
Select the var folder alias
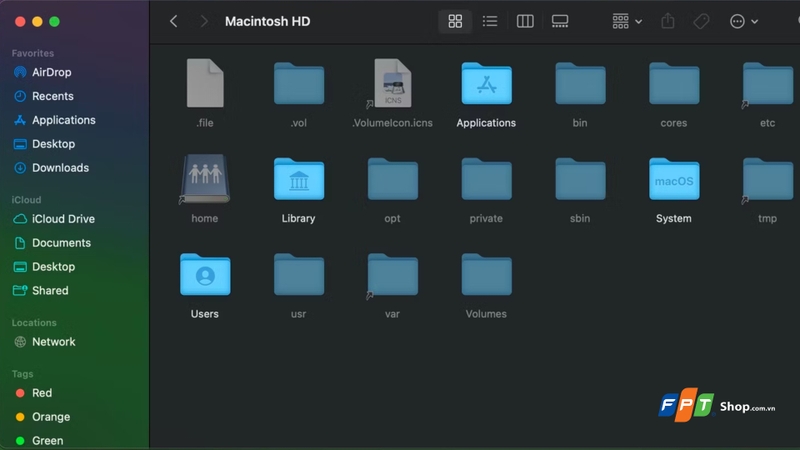(x=392, y=275)
